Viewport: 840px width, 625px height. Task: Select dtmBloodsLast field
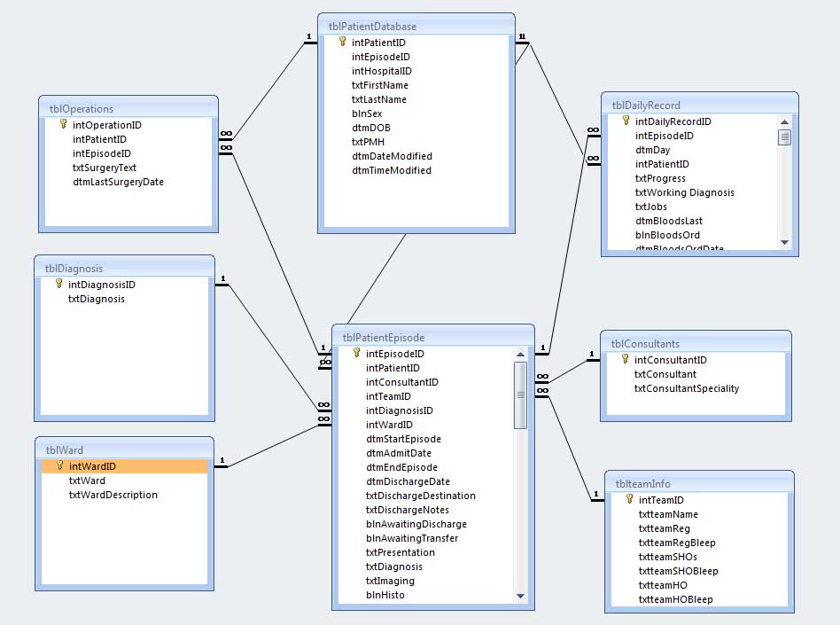click(x=669, y=221)
